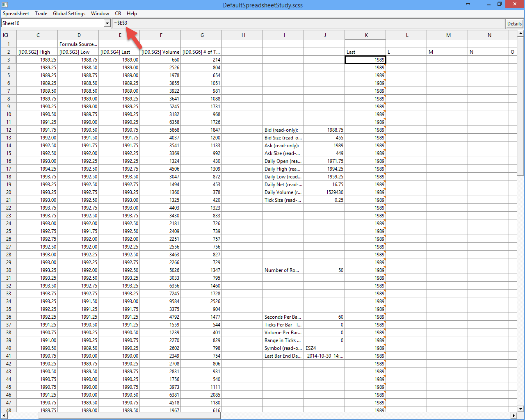This screenshot has height=420, width=525.
Task: Select the "Bid (read-only):" label cell
Action: pos(283,130)
